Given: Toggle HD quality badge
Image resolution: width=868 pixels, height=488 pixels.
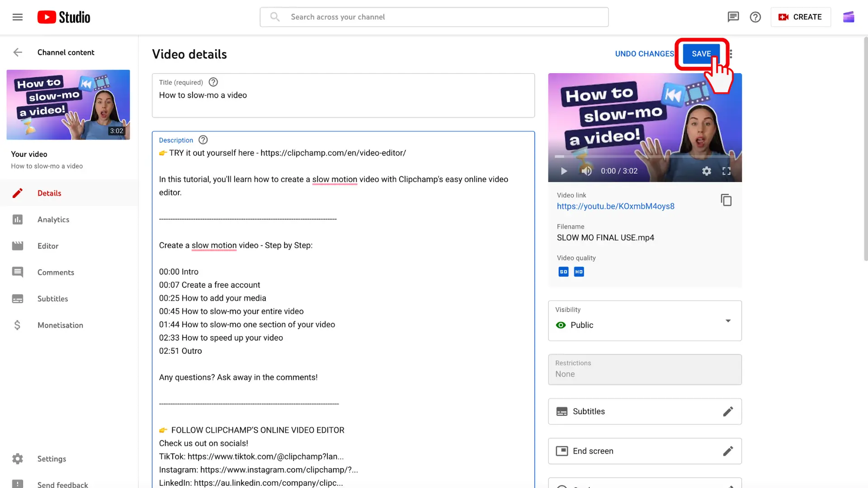Looking at the screenshot, I should coord(578,272).
